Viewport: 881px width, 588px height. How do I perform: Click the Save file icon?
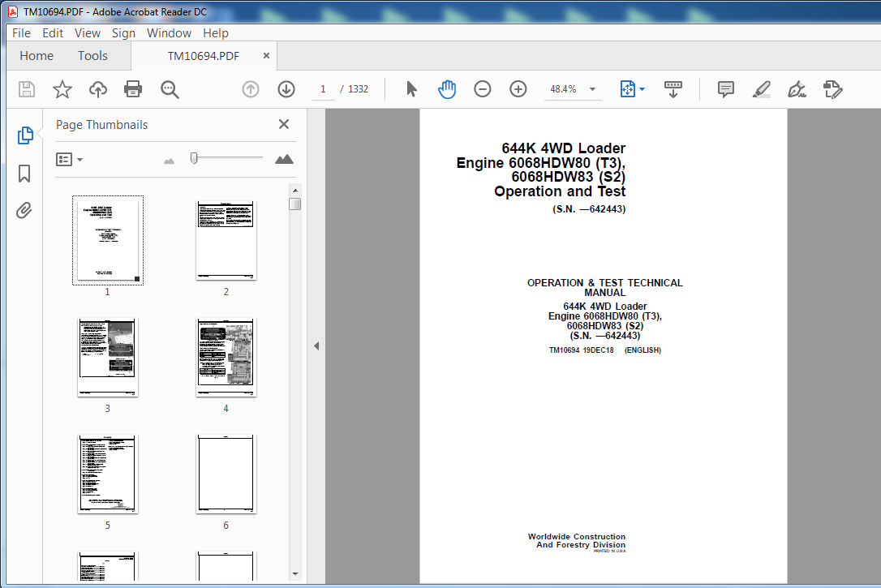coord(27,89)
